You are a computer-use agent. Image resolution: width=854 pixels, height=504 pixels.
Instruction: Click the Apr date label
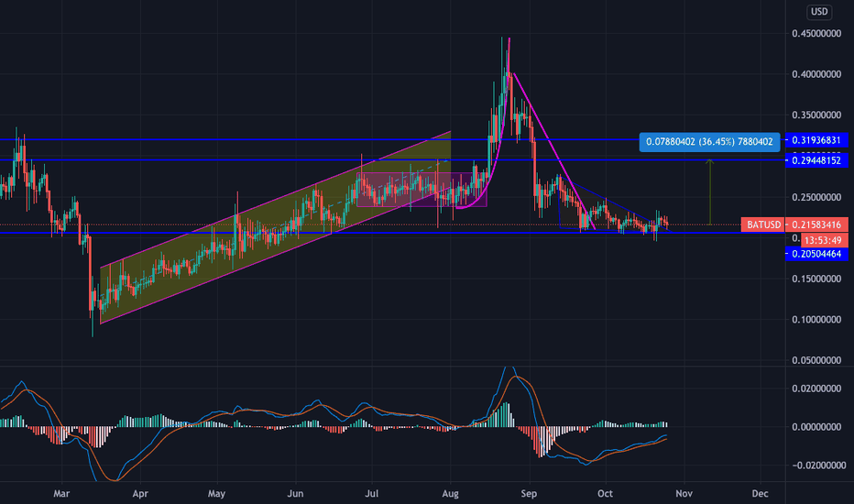point(140,494)
